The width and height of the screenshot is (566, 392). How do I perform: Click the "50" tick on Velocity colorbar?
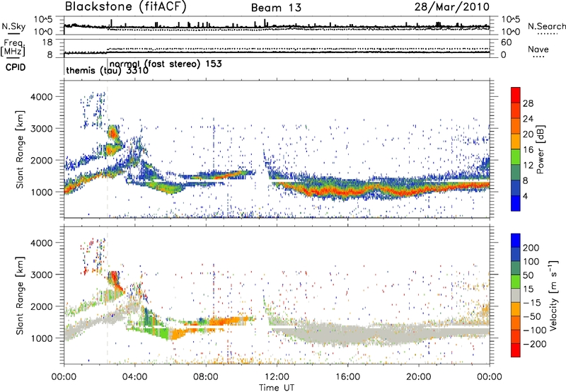[528, 275]
